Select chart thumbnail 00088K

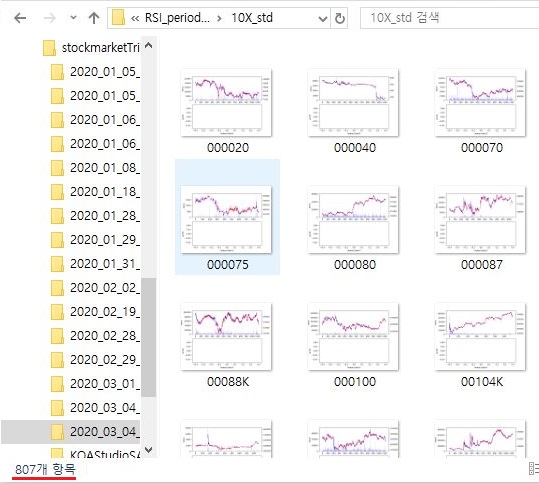[226, 337]
